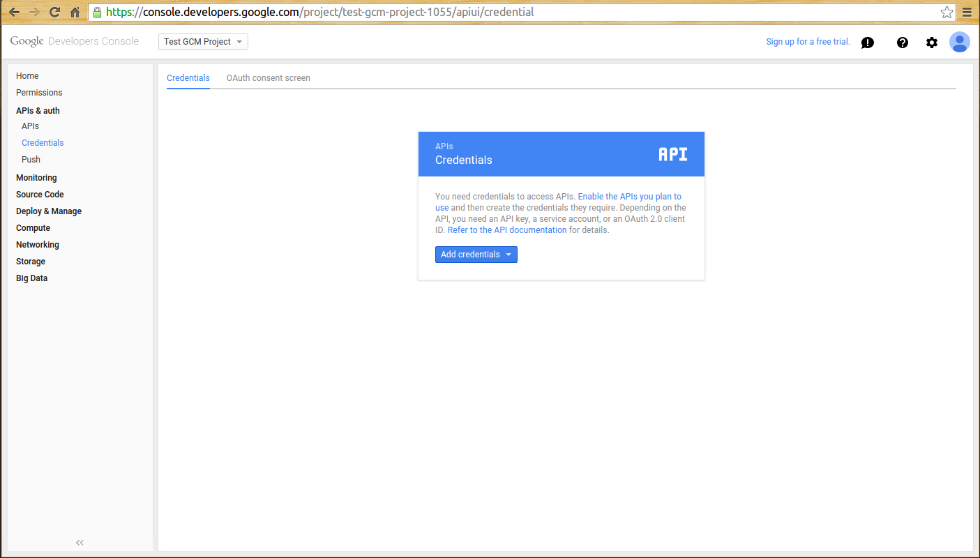
Task: Collapse the sidebar with double chevron
Action: click(x=80, y=543)
